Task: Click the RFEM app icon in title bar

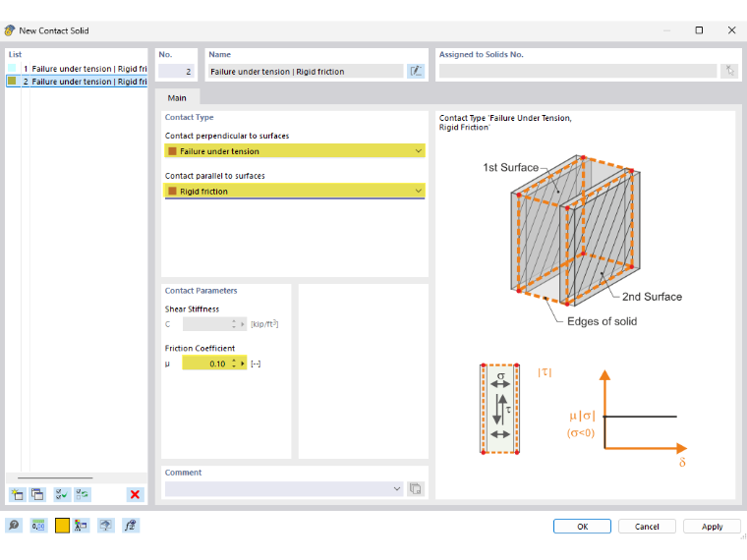Action: tap(10, 30)
